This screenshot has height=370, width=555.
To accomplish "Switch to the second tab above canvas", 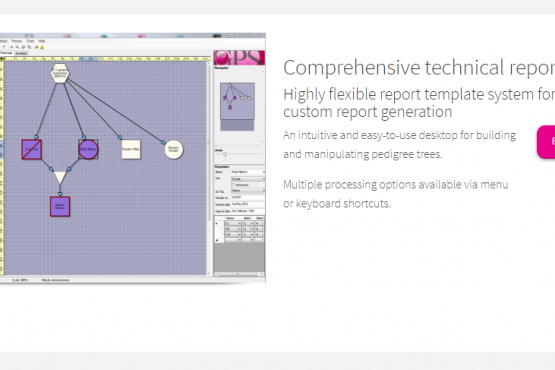I will pyautogui.click(x=21, y=53).
